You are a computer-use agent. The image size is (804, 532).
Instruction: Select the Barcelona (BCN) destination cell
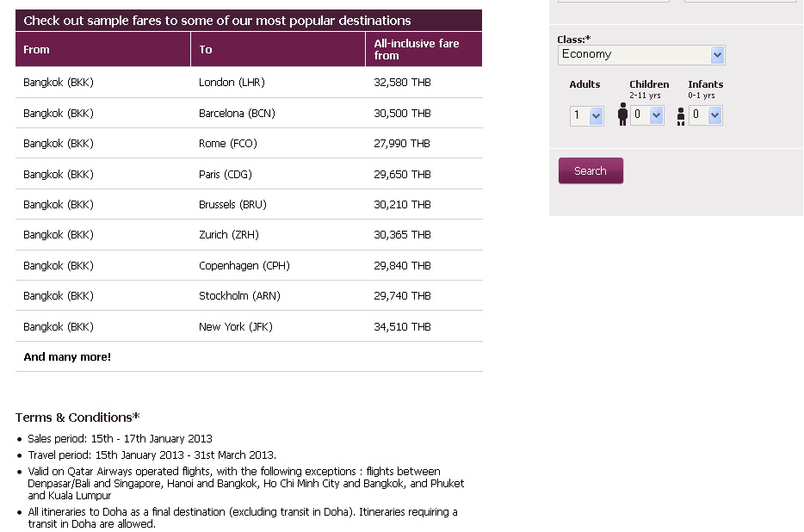click(237, 114)
